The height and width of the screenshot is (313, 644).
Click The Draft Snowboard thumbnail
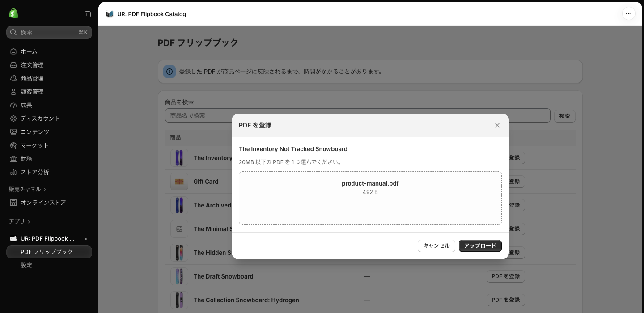[x=179, y=276]
